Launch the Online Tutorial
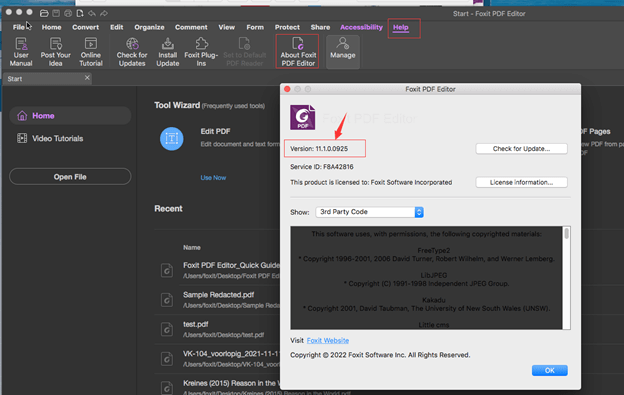Image resolution: width=624 pixels, height=395 pixels. [x=91, y=51]
